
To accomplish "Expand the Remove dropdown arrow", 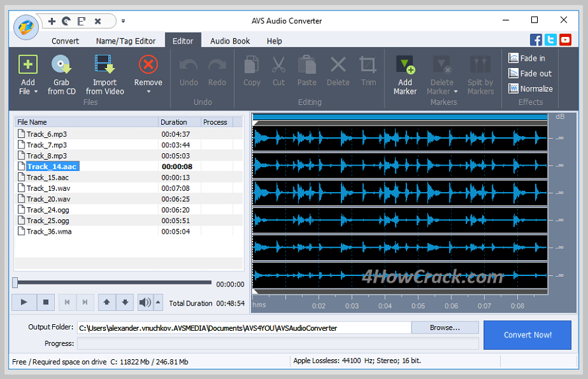I will pyautogui.click(x=149, y=92).
